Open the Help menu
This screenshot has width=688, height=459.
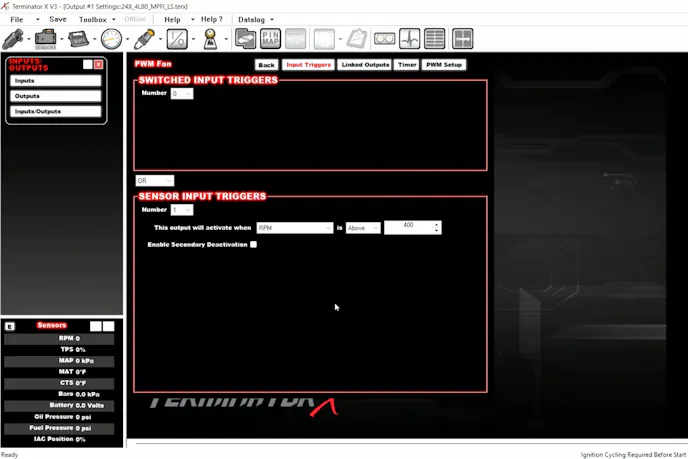(x=172, y=19)
